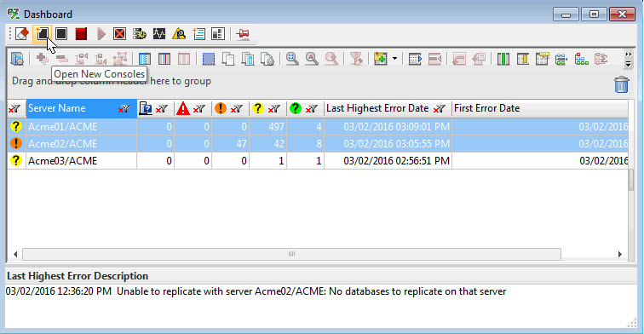Click the blue dashed select all icon
The height and width of the screenshot is (334, 644).
tap(209, 59)
